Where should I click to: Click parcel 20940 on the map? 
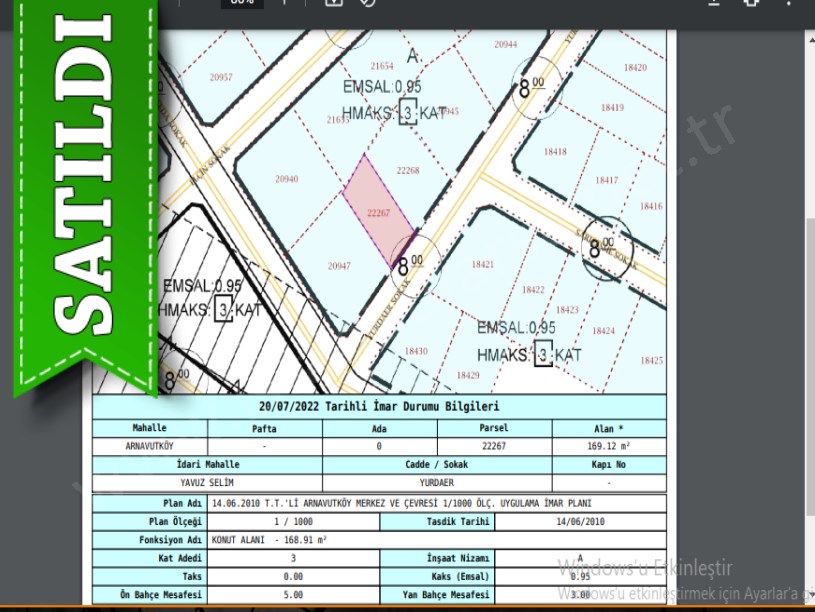click(x=286, y=179)
